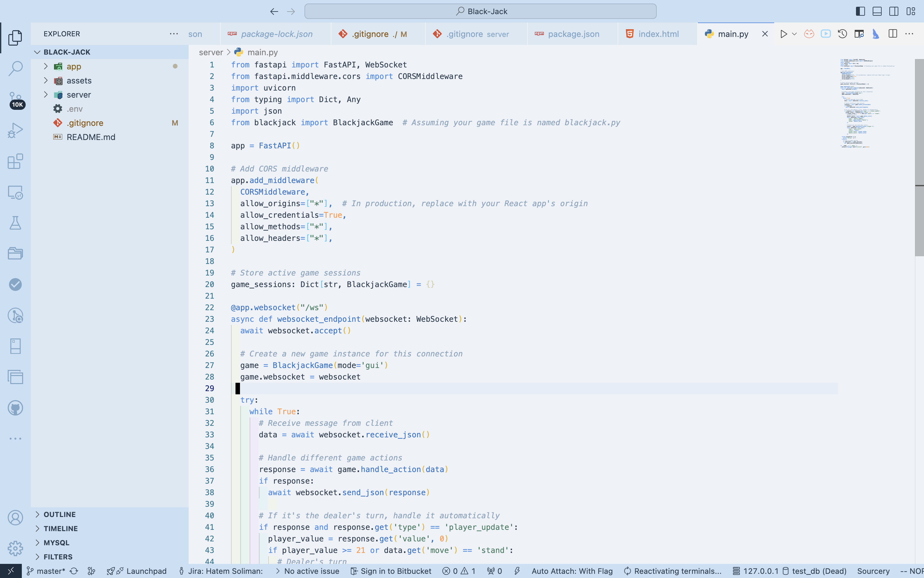Open Remote Explorer icon in activity bar

click(15, 192)
